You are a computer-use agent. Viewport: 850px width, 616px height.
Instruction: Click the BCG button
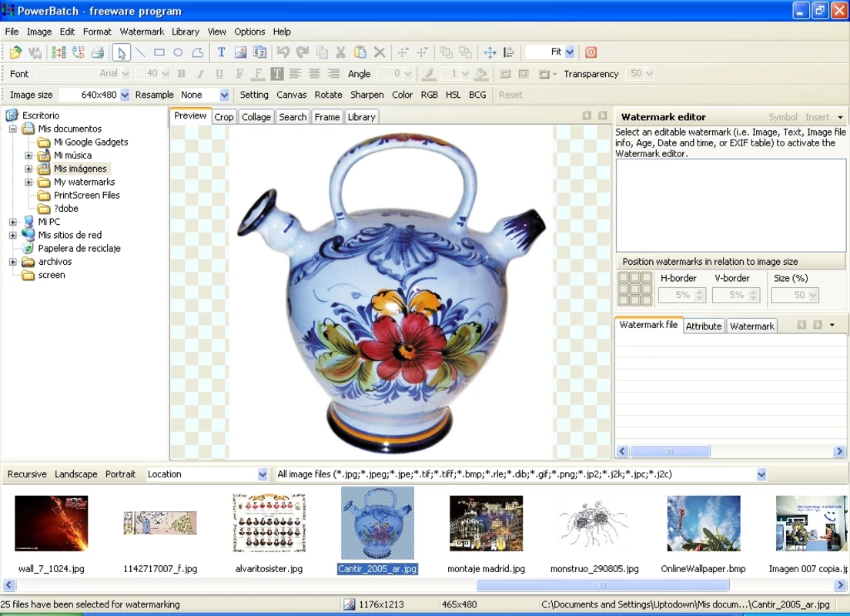pyautogui.click(x=477, y=95)
